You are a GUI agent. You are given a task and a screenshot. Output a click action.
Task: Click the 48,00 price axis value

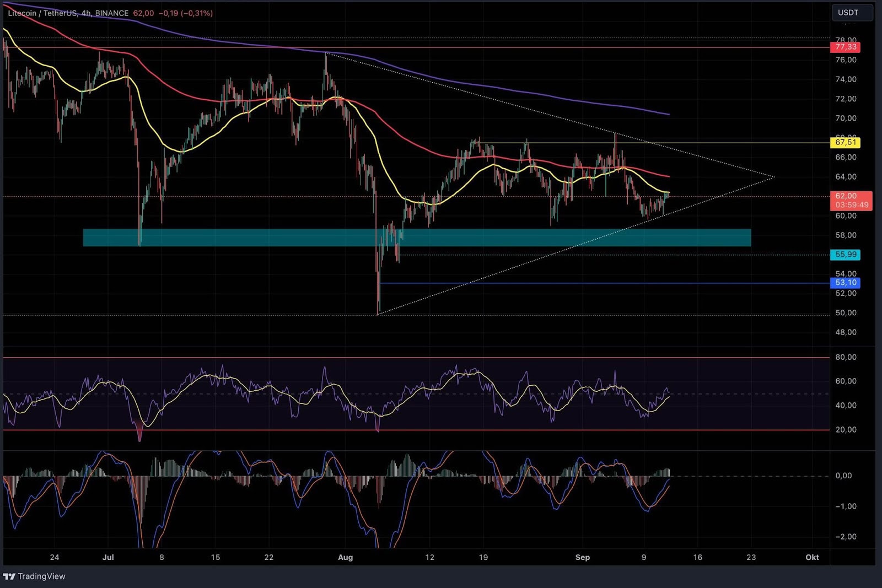(846, 332)
